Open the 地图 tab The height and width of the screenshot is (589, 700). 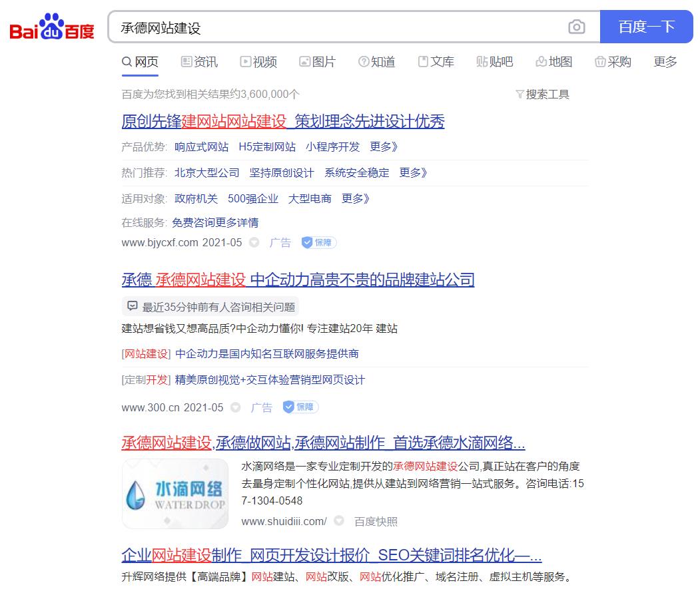coord(554,62)
